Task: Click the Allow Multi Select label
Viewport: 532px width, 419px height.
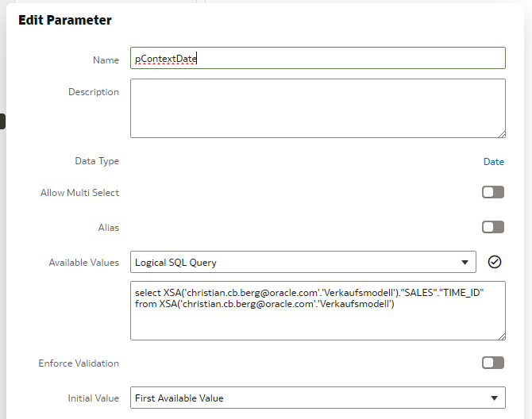Action: [x=79, y=193]
